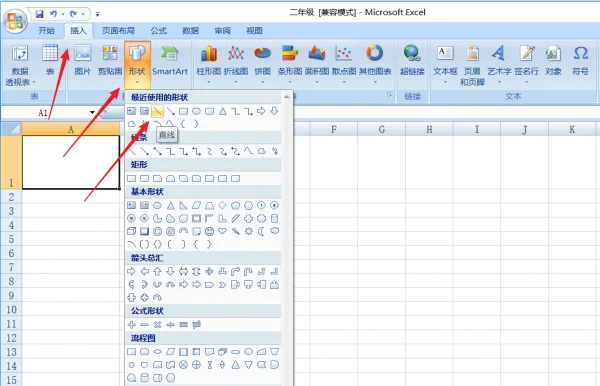The width and height of the screenshot is (600, 386).
Task: Select the sun basic shape
Action: click(248, 231)
